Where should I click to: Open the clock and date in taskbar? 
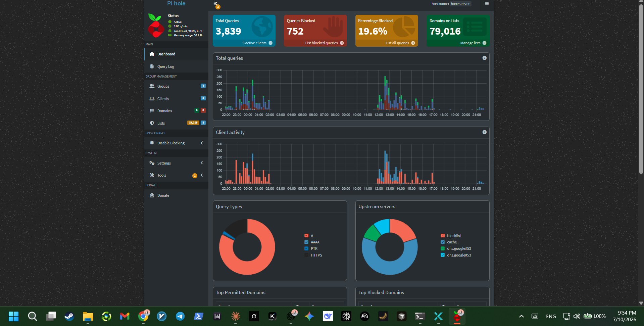tap(624, 316)
